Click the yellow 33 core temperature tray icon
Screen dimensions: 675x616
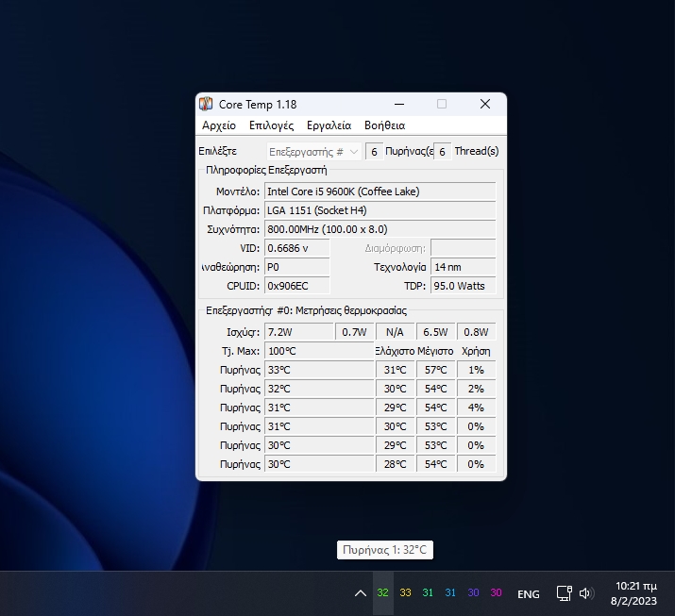pyautogui.click(x=405, y=593)
